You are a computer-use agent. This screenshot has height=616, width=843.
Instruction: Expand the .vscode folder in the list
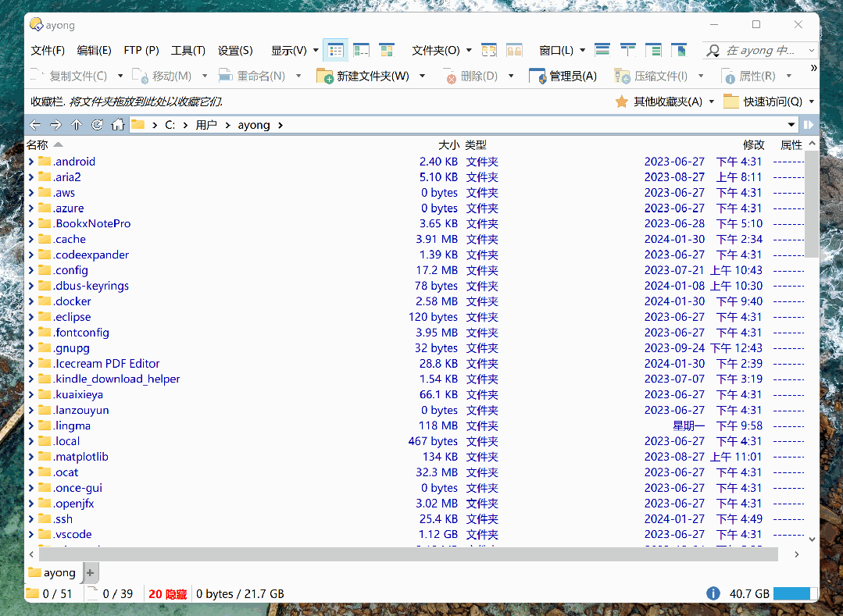click(31, 534)
